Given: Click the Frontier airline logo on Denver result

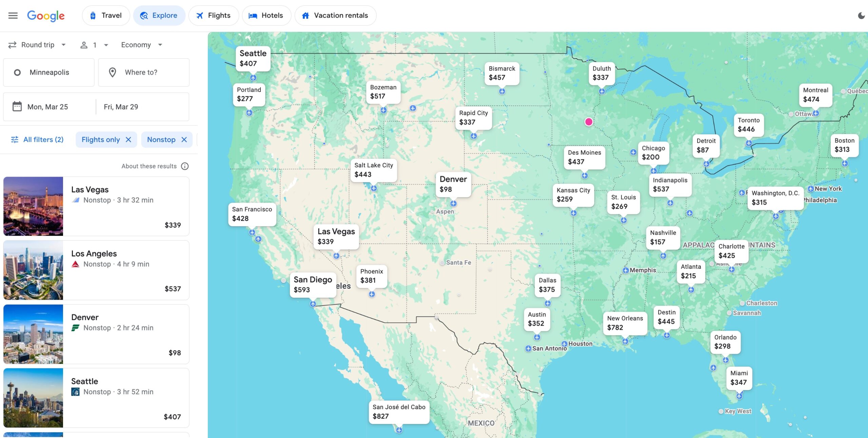Looking at the screenshot, I should click(76, 327).
